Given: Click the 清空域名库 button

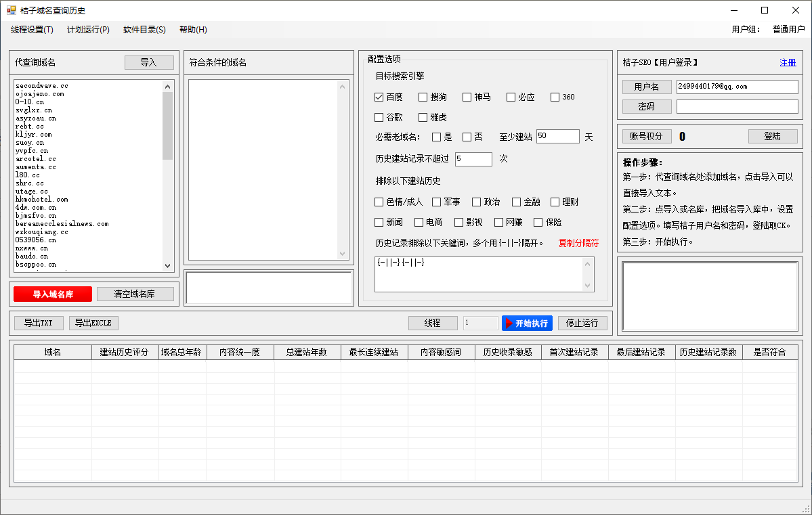Looking at the screenshot, I should [x=135, y=294].
